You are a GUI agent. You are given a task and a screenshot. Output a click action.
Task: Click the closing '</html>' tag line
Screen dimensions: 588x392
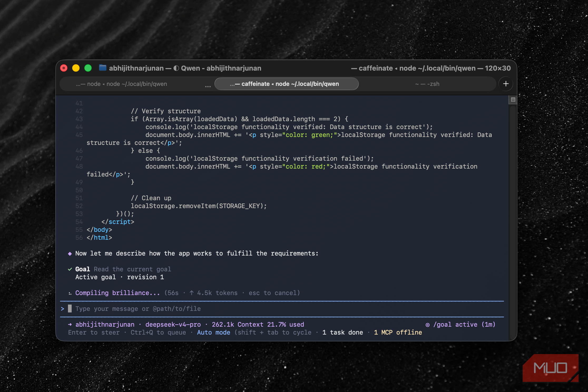coord(99,238)
